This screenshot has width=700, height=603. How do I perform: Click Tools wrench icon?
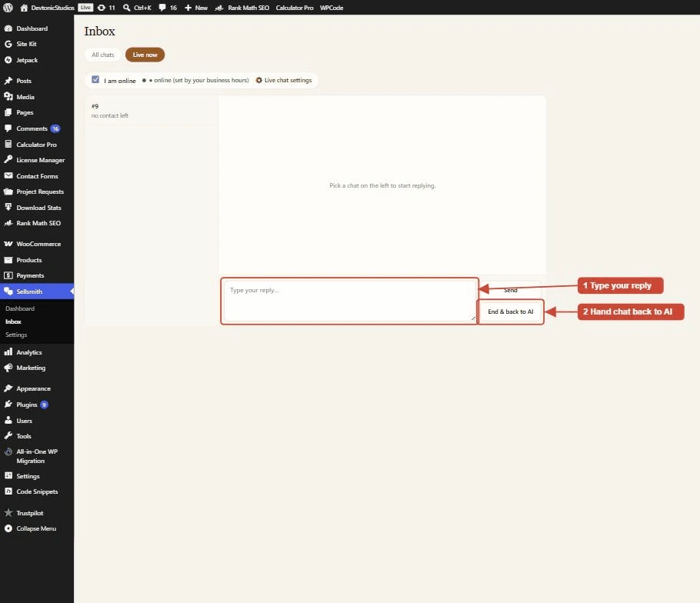[x=8, y=436]
